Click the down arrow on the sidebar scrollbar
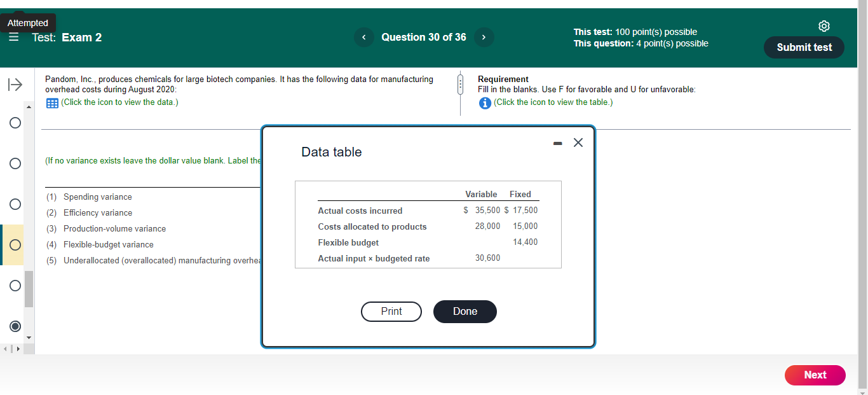Screen dimensions: 868x395 tap(28, 338)
